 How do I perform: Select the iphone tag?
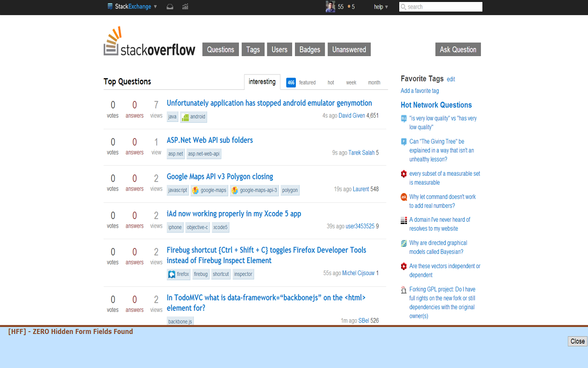(x=175, y=227)
